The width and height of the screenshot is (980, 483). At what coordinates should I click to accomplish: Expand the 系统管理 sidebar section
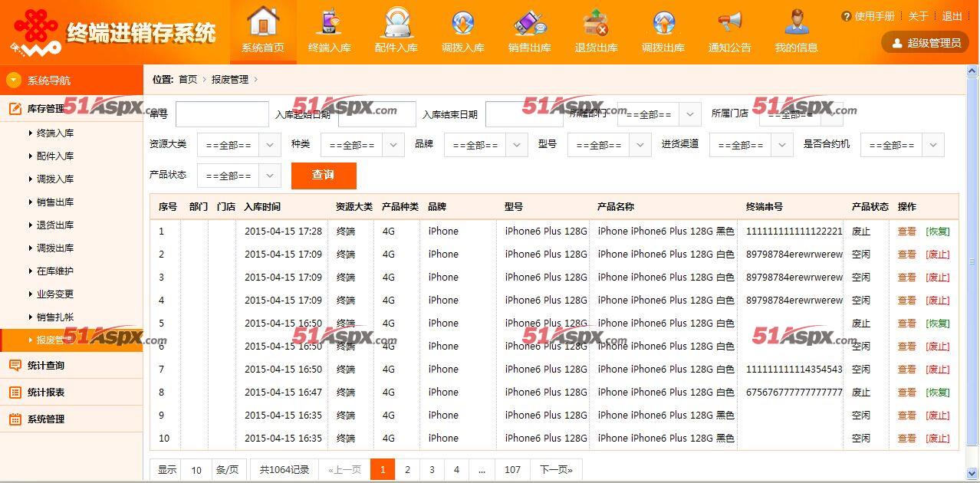pos(71,419)
